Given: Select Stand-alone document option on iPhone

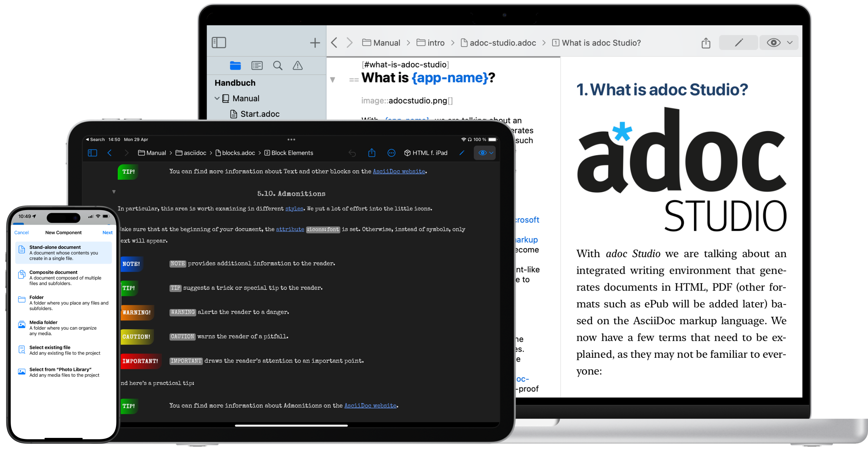Looking at the screenshot, I should pos(64,253).
